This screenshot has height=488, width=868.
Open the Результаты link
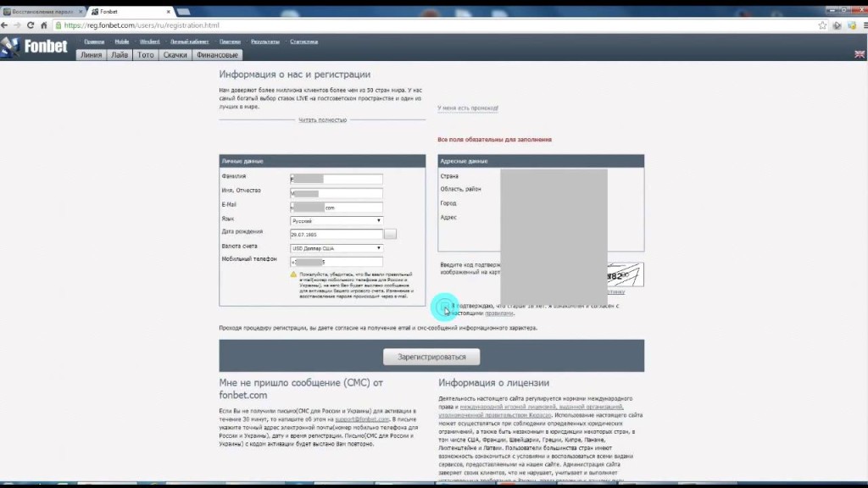[265, 42]
